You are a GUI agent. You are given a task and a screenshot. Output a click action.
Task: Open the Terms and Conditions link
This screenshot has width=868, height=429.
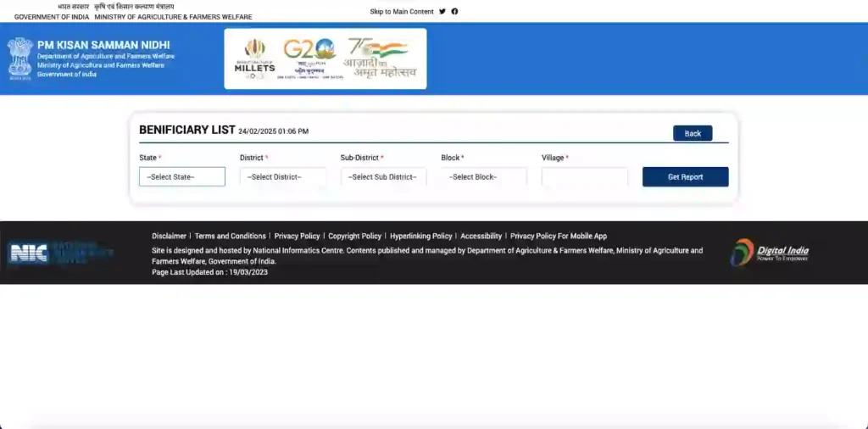[x=231, y=236]
